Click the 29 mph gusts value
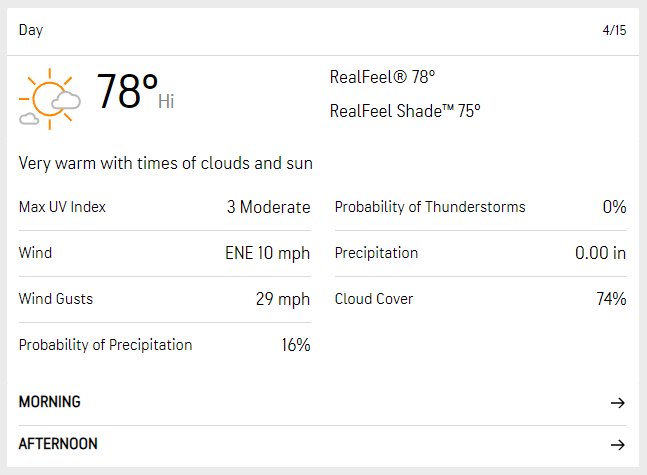Screen dimensions: 647x475 (283, 299)
